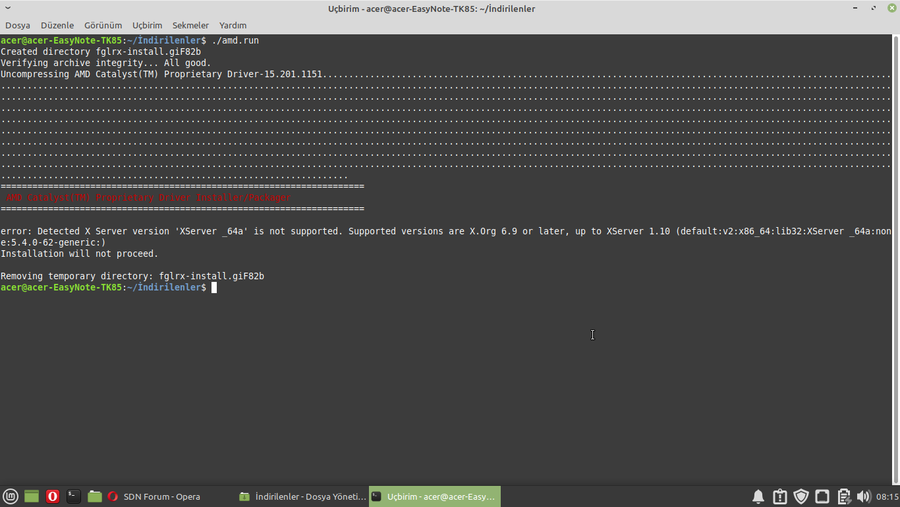Open the file manager folder launcher
Viewport: 900px width, 507px height.
pos(94,496)
